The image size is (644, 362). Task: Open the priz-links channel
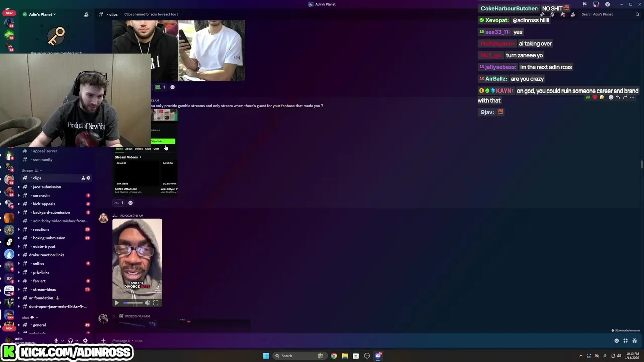click(41, 272)
